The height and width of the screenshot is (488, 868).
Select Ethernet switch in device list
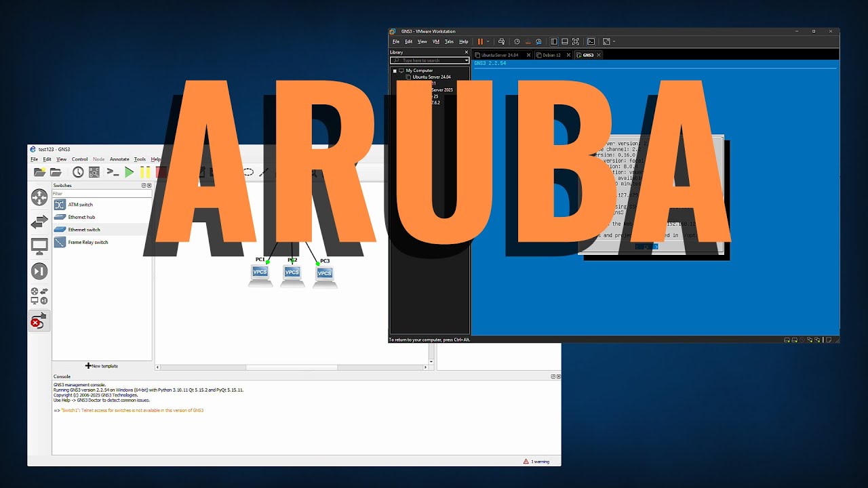(102, 230)
